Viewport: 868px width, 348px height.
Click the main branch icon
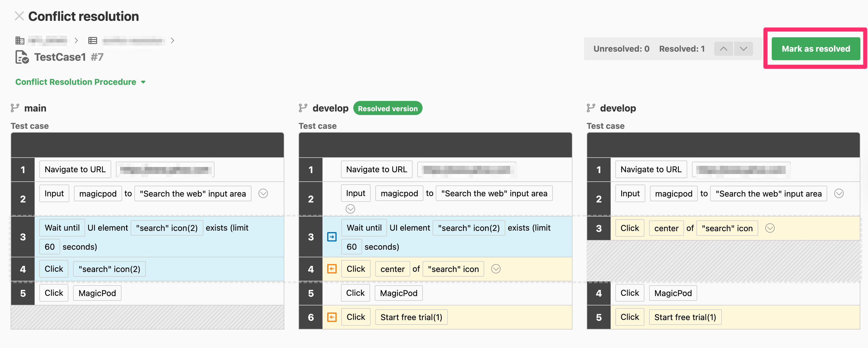click(x=15, y=108)
